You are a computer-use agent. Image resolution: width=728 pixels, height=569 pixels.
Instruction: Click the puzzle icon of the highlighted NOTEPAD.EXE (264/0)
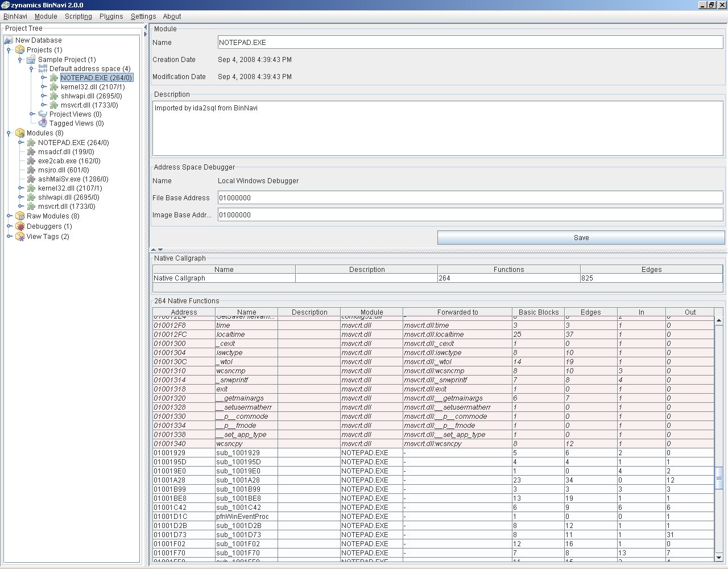tap(54, 77)
